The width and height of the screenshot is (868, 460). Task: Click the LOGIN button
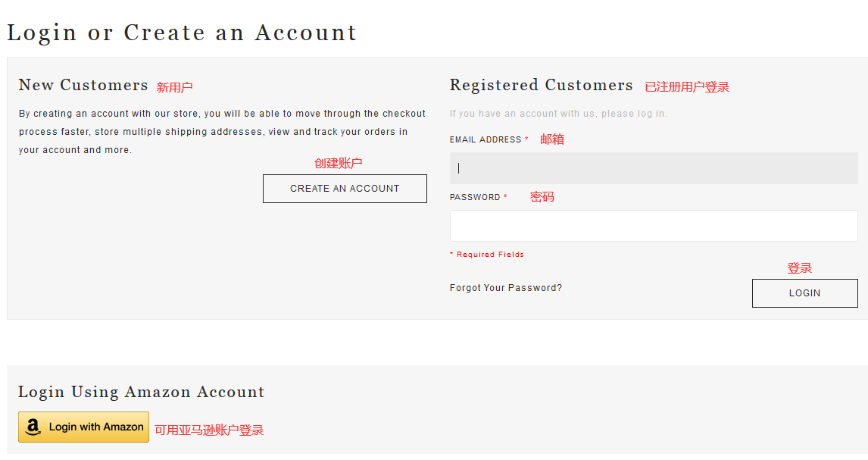tap(804, 293)
